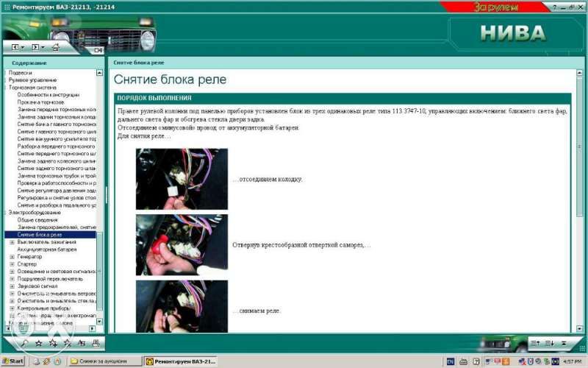588x368 pixels.
Task: Remove a bookmark with the crossed star icon
Action: pyautogui.click(x=68, y=343)
